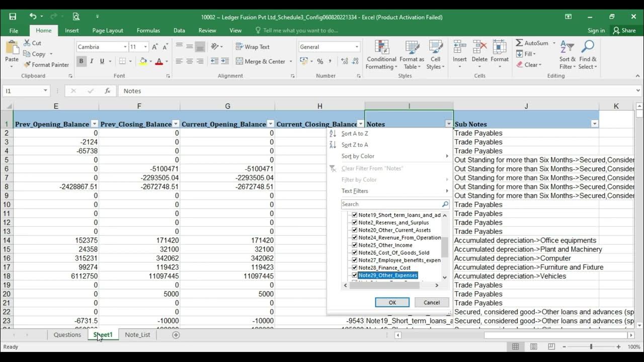Open the General number format dropdown
The height and width of the screenshot is (362, 644).
[357, 47]
